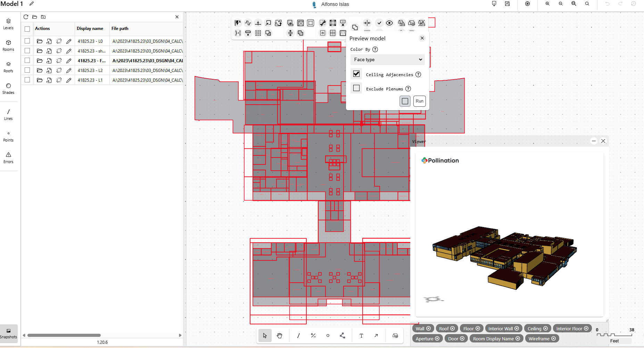Click the file list horizontal scrollbar
This screenshot has width=644, height=348.
coord(64,335)
